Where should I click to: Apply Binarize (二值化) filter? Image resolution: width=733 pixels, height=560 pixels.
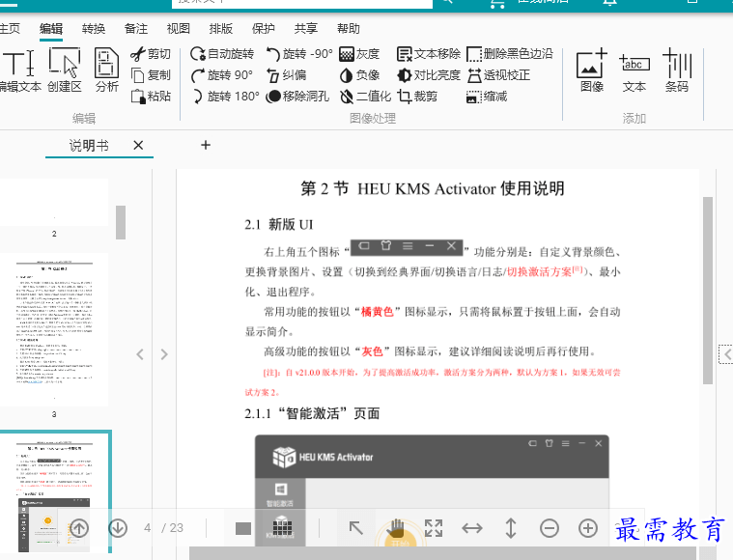(x=365, y=97)
